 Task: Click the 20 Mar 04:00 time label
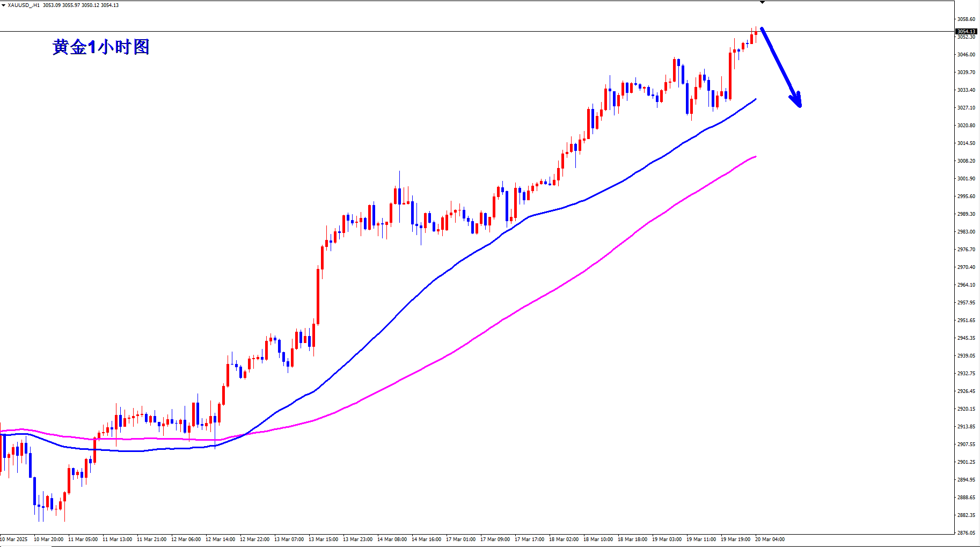(770, 539)
